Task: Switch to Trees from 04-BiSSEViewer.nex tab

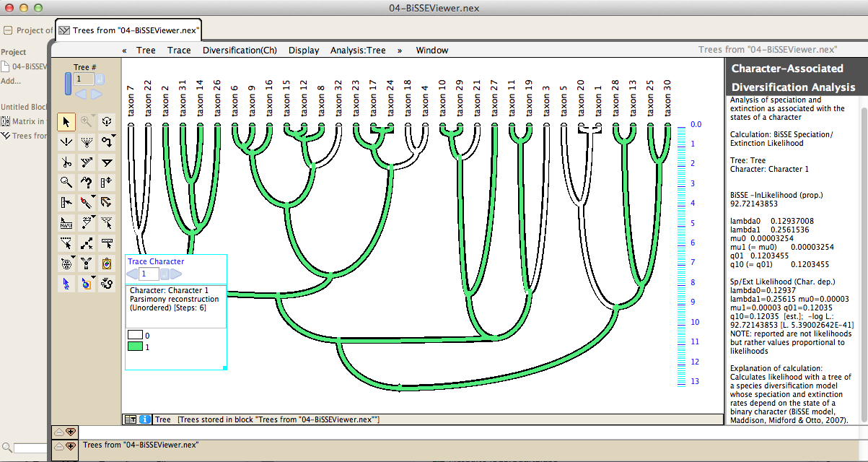Action: tap(128, 30)
